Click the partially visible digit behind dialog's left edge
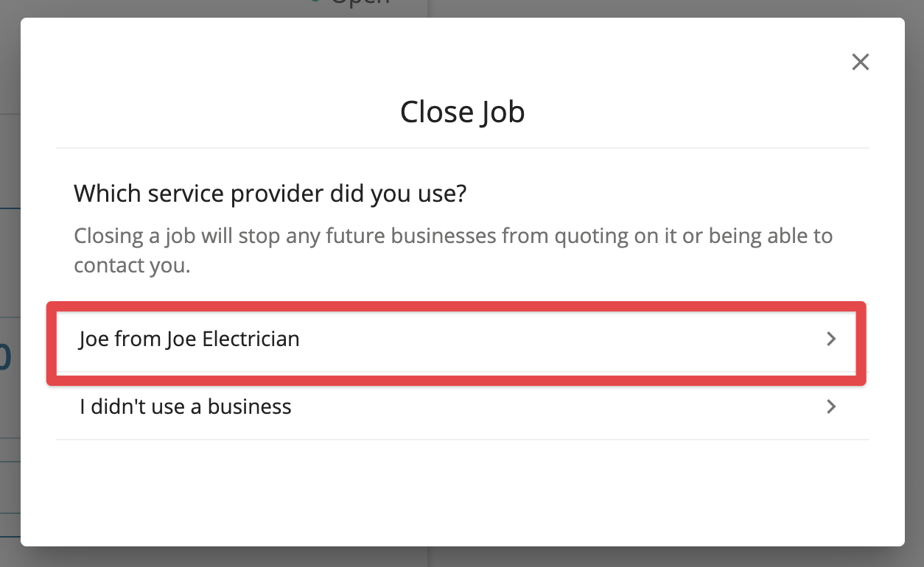Viewport: 924px width, 567px height. 6,358
